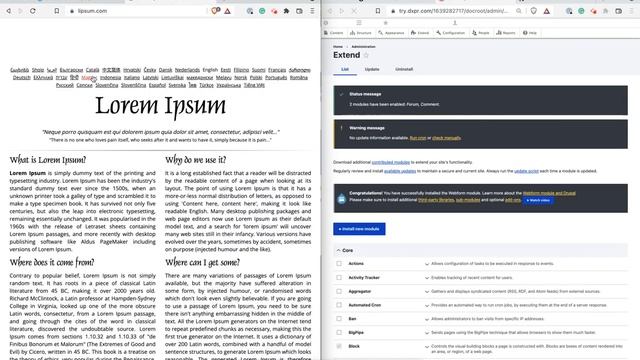Image resolution: width=640 pixels, height=360 pixels.
Task: Enable the Automated Cron module checkbox
Action: tap(339, 305)
